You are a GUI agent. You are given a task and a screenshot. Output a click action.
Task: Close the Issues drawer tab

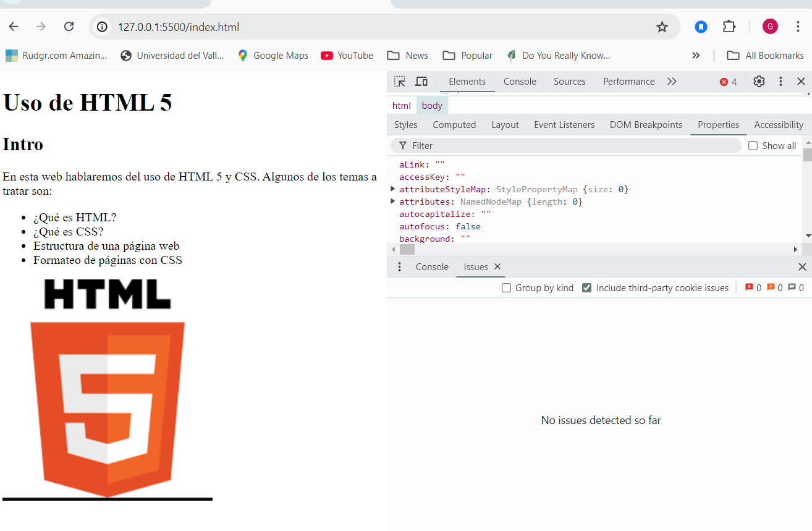coord(497,266)
